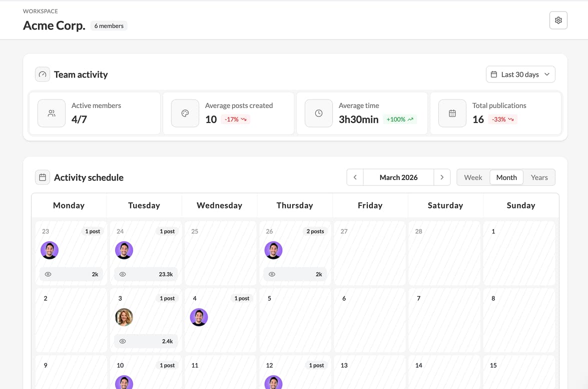This screenshot has height=389, width=588.
Task: Click the 3h30min average time value
Action: pyautogui.click(x=358, y=119)
